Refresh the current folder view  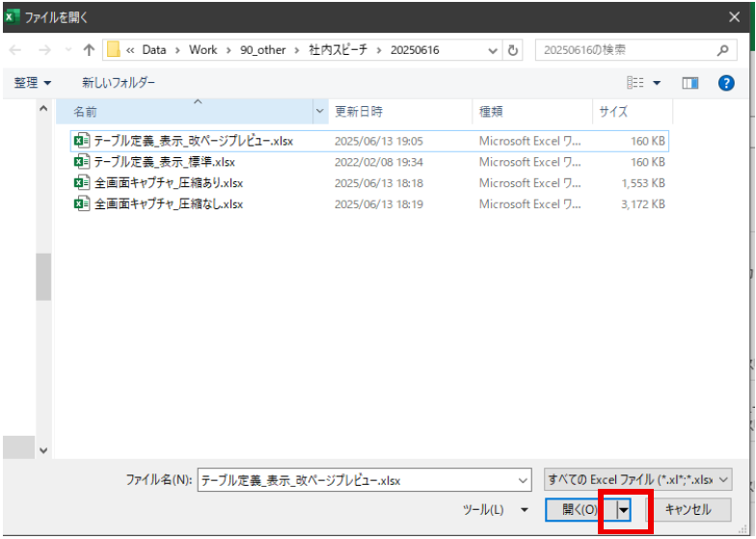click(x=514, y=50)
